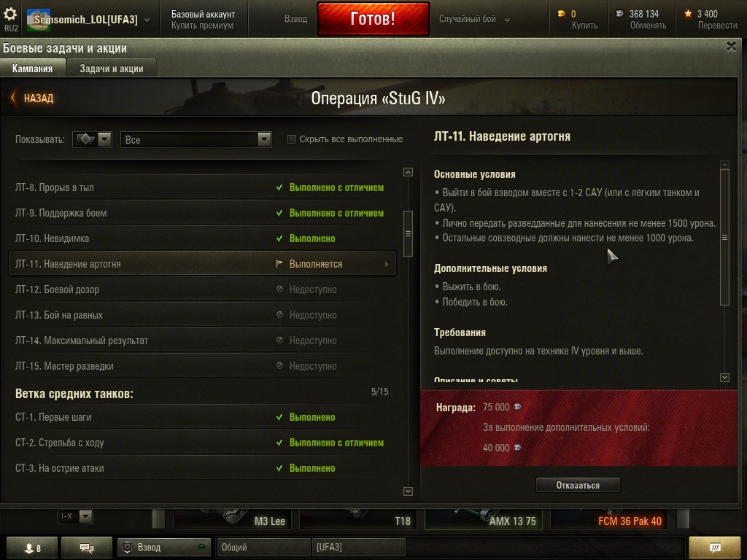The height and width of the screenshot is (560, 747).
Task: Expand the Случайный бой battle mode dropdown
Action: coord(474,19)
